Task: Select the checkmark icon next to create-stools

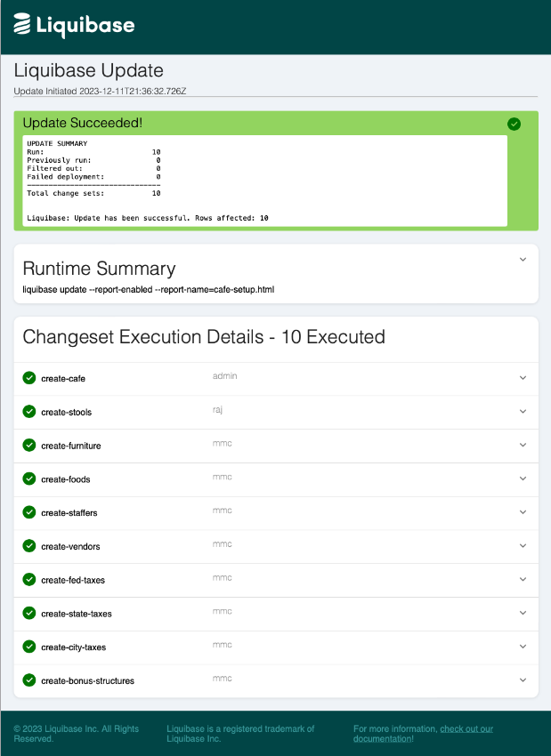Action: coord(28,411)
